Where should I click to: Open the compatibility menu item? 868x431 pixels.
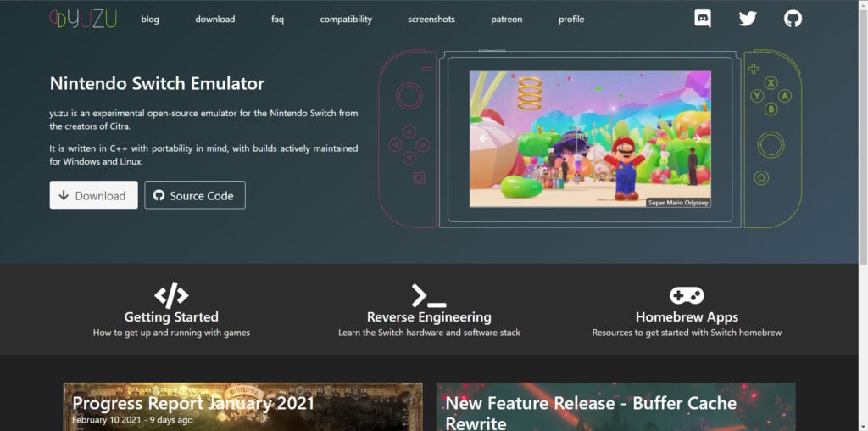coord(346,20)
